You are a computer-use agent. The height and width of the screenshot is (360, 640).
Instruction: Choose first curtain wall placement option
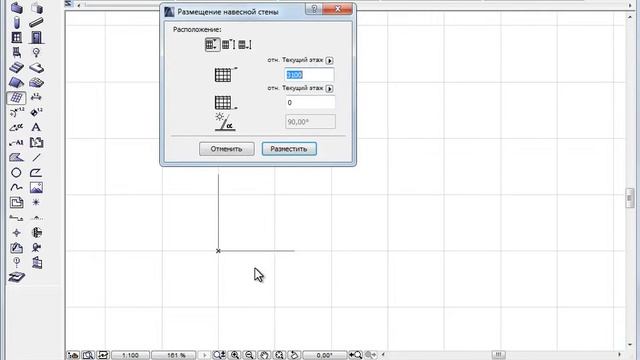point(212,44)
